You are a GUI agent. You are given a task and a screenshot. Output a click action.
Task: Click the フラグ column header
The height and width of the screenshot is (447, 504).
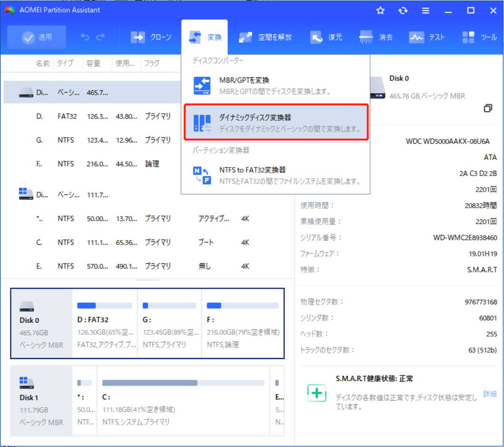pyautogui.click(x=152, y=63)
